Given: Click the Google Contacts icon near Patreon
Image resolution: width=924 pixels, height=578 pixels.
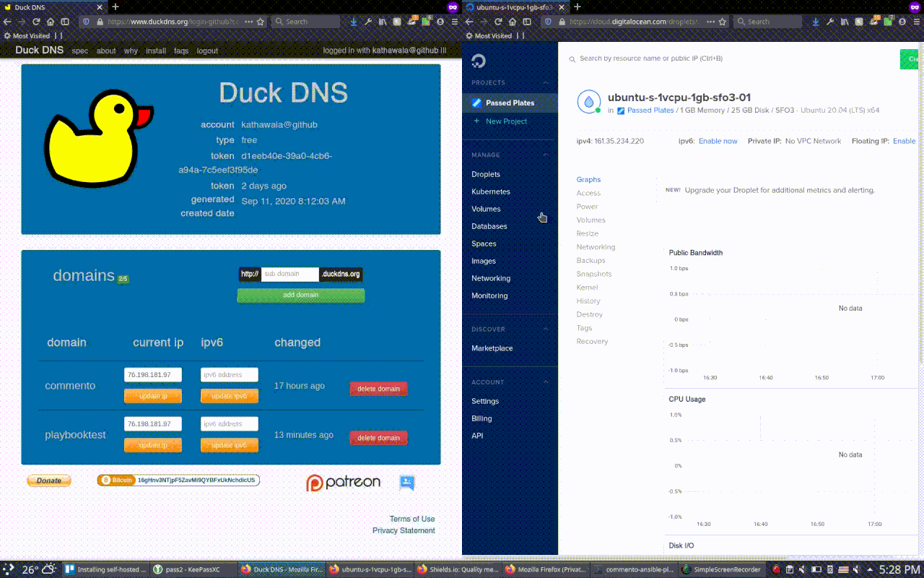Looking at the screenshot, I should [407, 483].
